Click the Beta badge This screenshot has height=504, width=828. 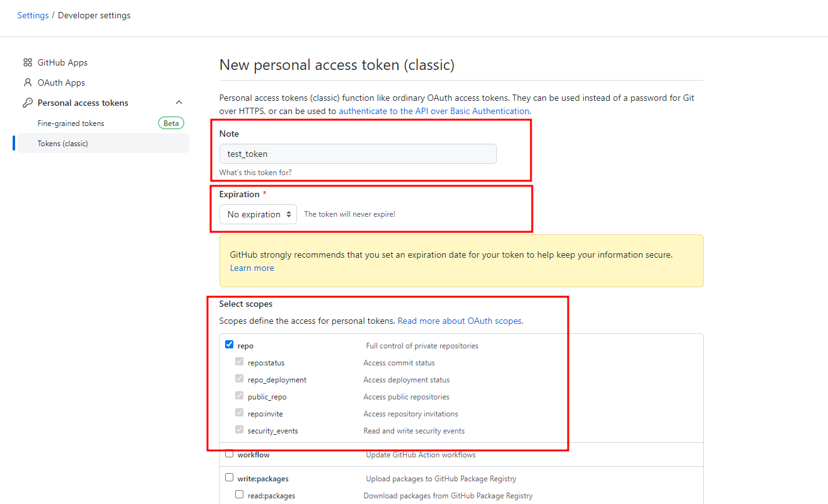(x=171, y=123)
